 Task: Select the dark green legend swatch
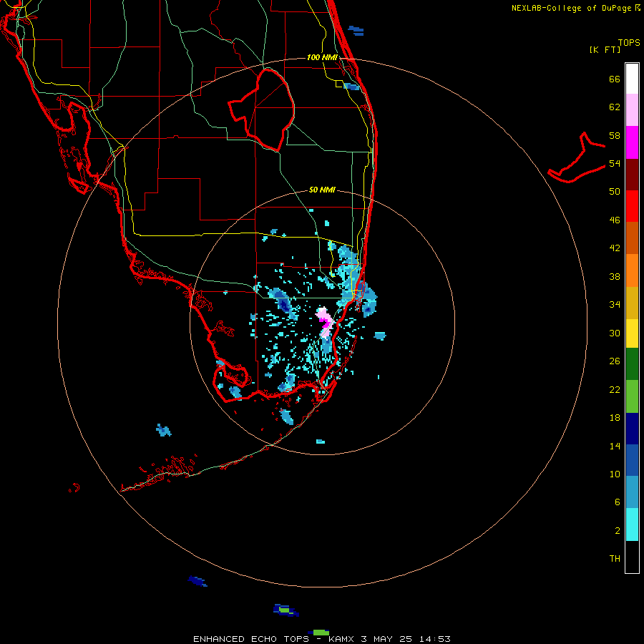pyautogui.click(x=632, y=364)
